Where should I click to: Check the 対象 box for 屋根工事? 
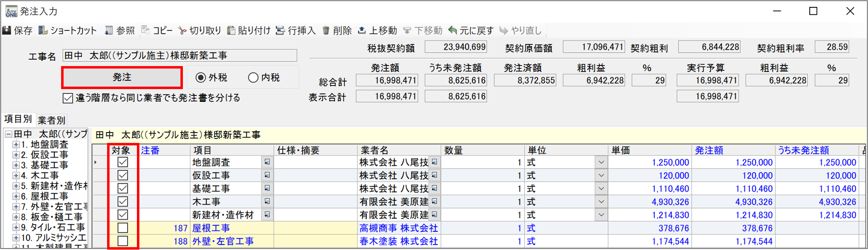tap(123, 228)
